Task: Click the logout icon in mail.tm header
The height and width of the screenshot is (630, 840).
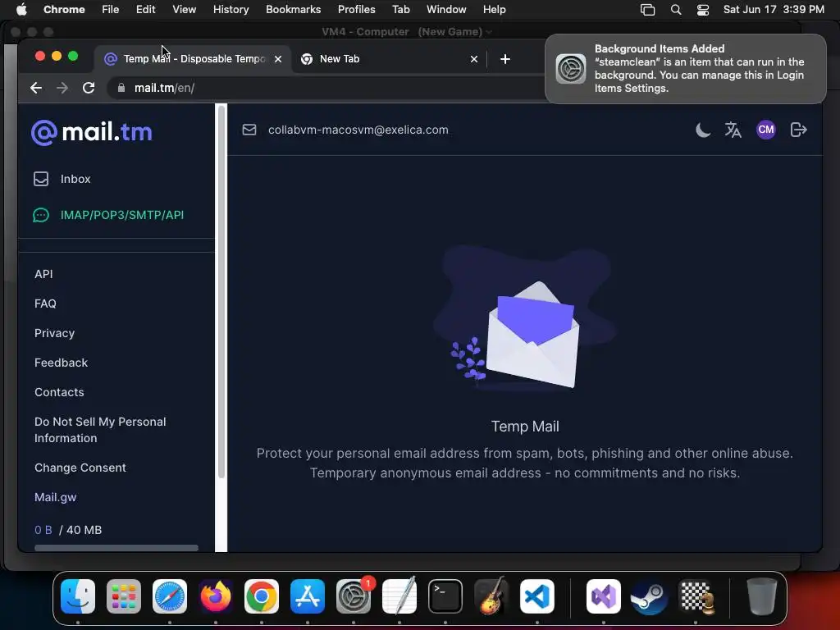Action: [798, 130]
